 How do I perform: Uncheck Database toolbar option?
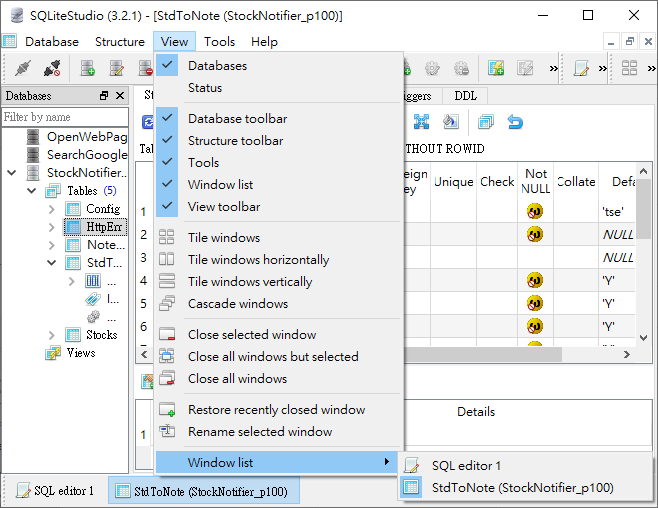pyautogui.click(x=277, y=119)
